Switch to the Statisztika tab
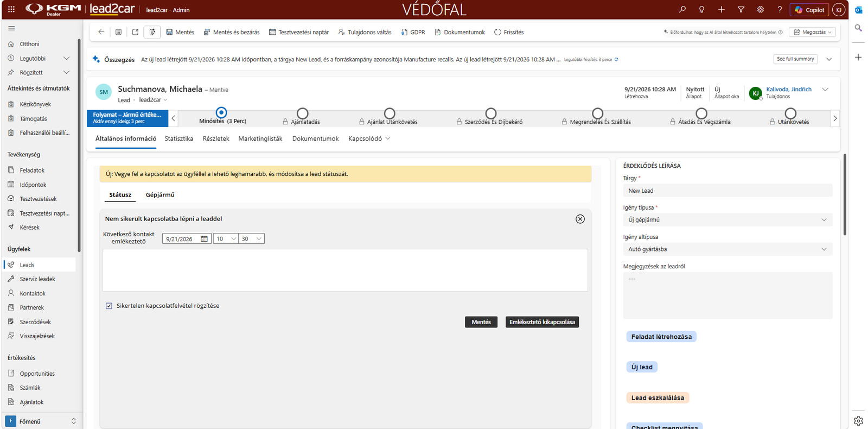 click(x=179, y=138)
